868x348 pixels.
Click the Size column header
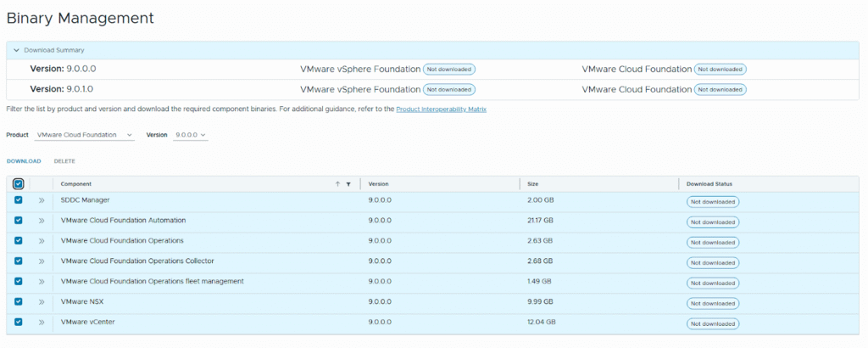tap(532, 183)
